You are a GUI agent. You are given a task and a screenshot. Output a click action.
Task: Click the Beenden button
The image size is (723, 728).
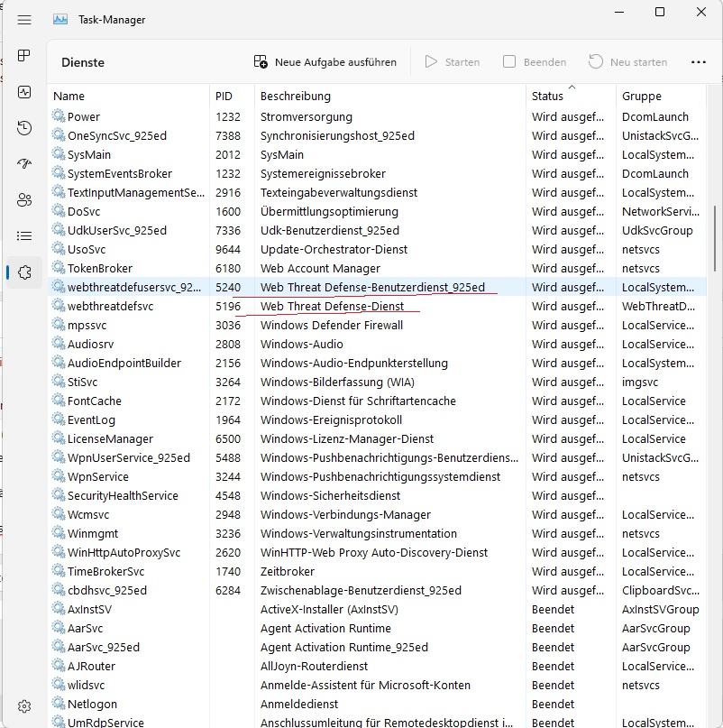point(535,61)
